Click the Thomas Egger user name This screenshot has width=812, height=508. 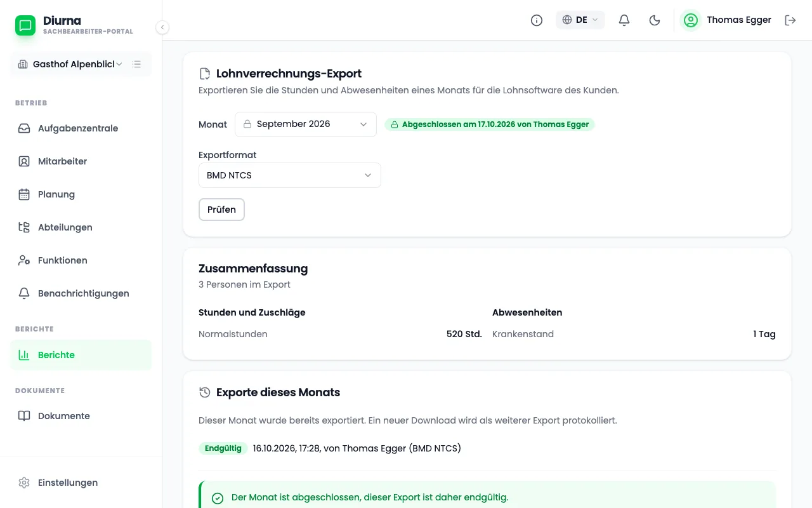tap(739, 20)
